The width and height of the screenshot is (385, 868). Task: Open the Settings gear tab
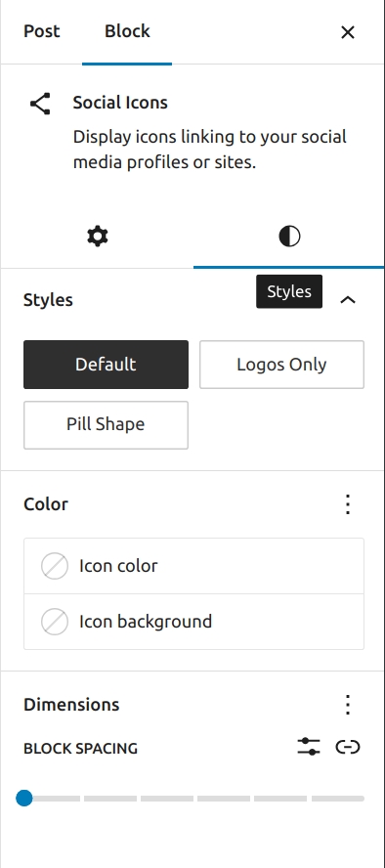point(98,237)
